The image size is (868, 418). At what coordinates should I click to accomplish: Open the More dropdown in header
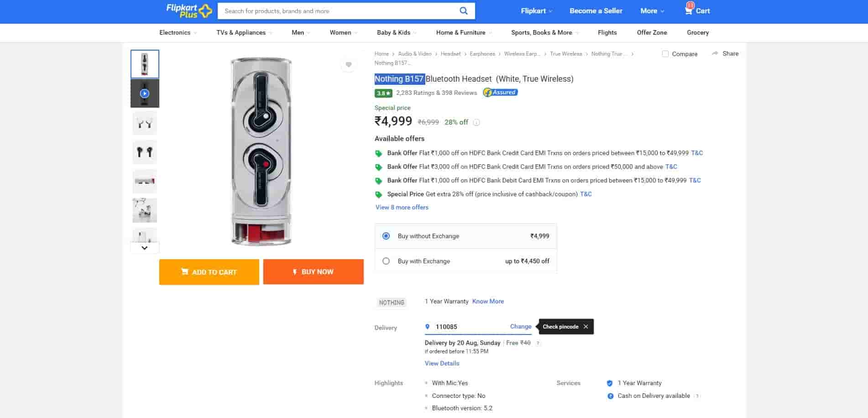click(x=652, y=11)
